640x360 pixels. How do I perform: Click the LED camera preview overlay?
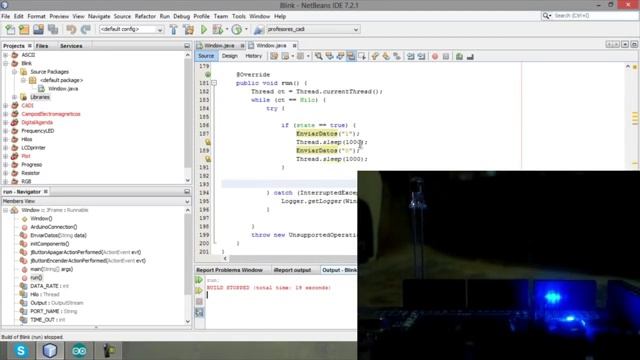pos(498,265)
